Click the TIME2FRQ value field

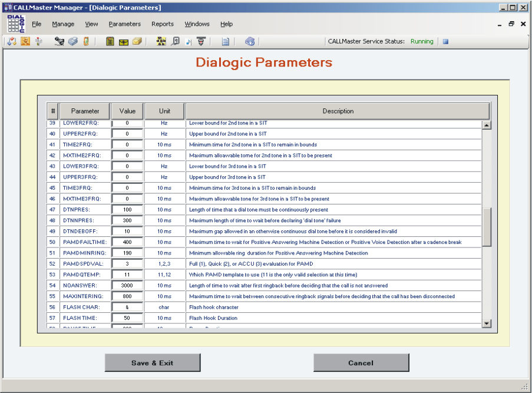pos(127,144)
